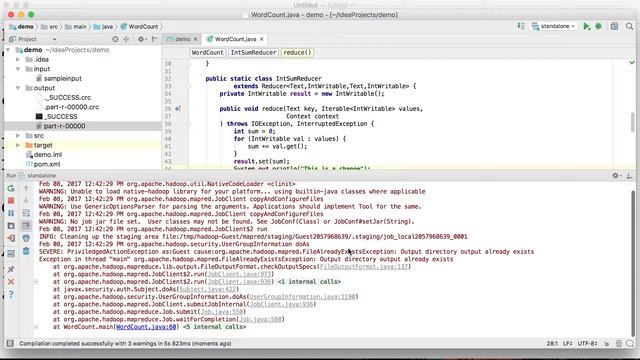This screenshot has width=640, height=360.
Task: Click the UTF-8 encoding in status bar
Action: click(x=587, y=343)
